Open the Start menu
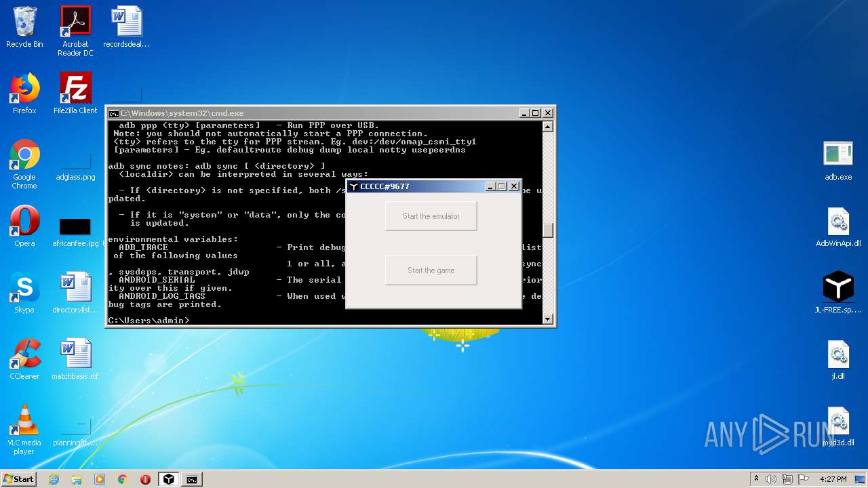This screenshot has height=488, width=868. [18, 479]
